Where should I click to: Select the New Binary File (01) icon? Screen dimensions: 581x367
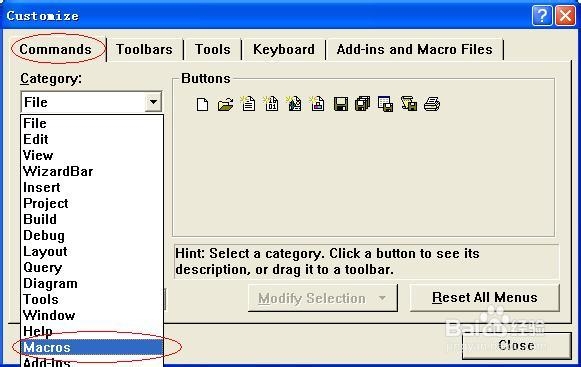coord(271,104)
